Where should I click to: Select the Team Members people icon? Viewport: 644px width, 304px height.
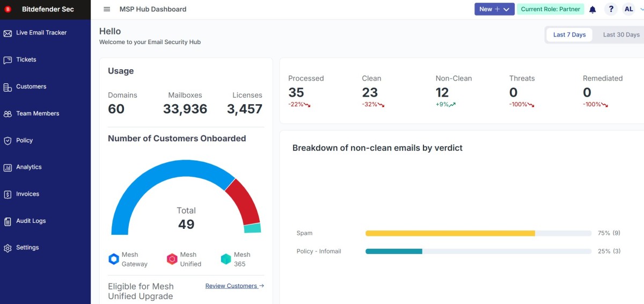pos(8,114)
